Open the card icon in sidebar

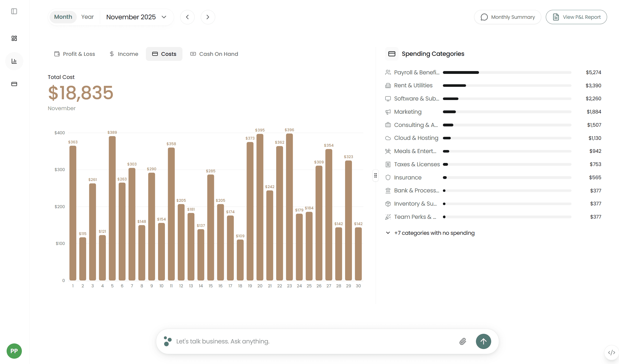[x=14, y=84]
